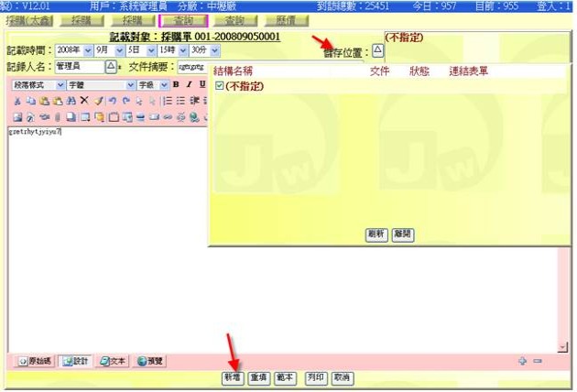Click the X delete icon in editor toolbar
577x392 pixels.
[83, 101]
